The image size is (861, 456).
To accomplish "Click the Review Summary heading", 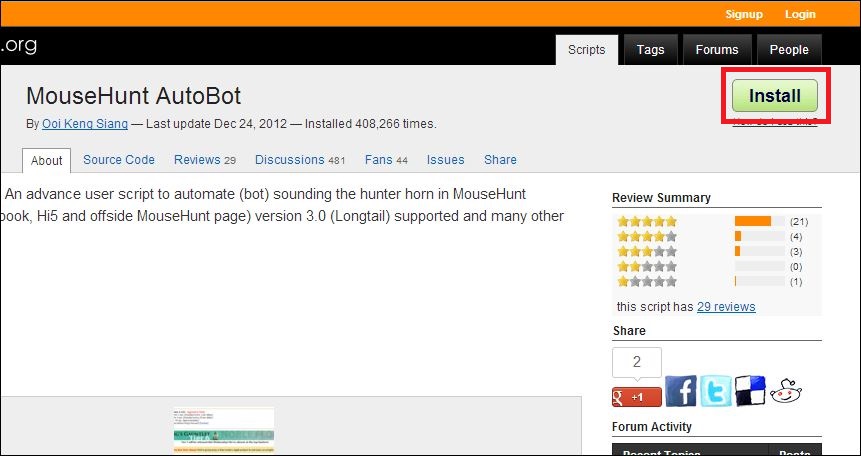I will [x=661, y=198].
